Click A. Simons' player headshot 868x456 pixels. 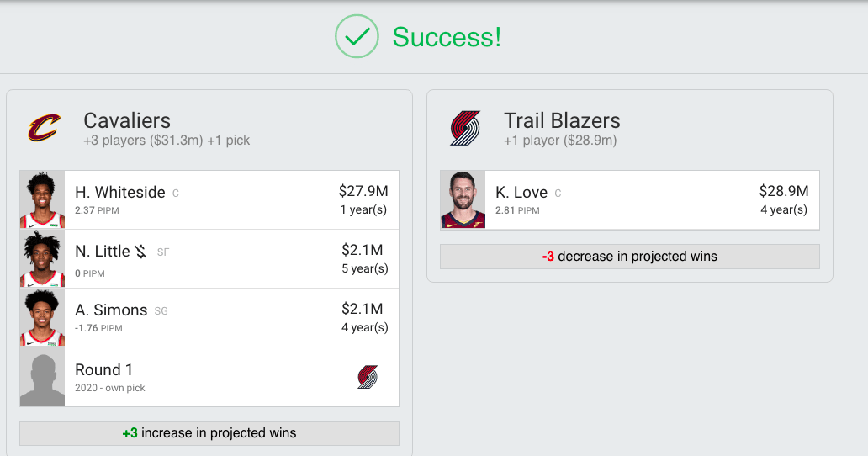pos(42,318)
